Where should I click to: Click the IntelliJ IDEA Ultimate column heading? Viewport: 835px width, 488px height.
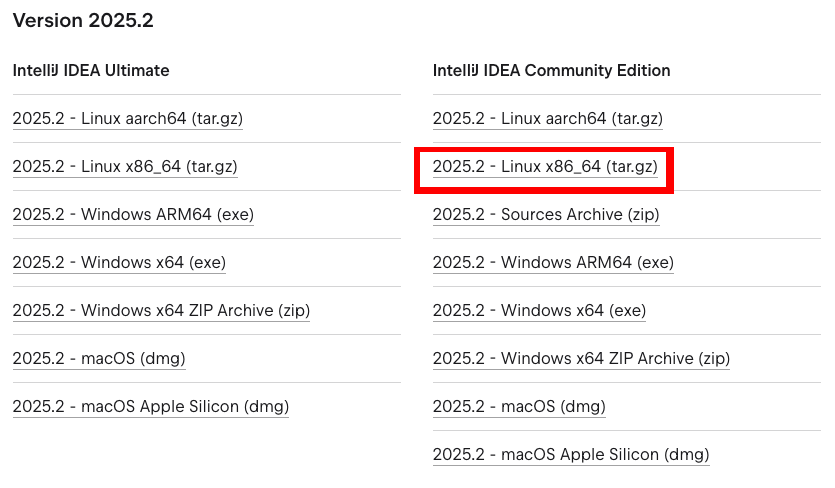coord(91,71)
